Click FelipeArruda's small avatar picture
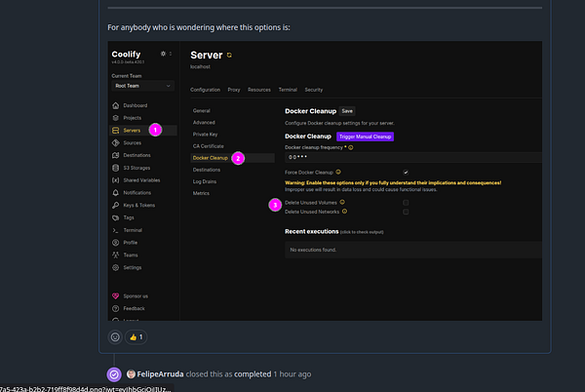 pos(131,373)
